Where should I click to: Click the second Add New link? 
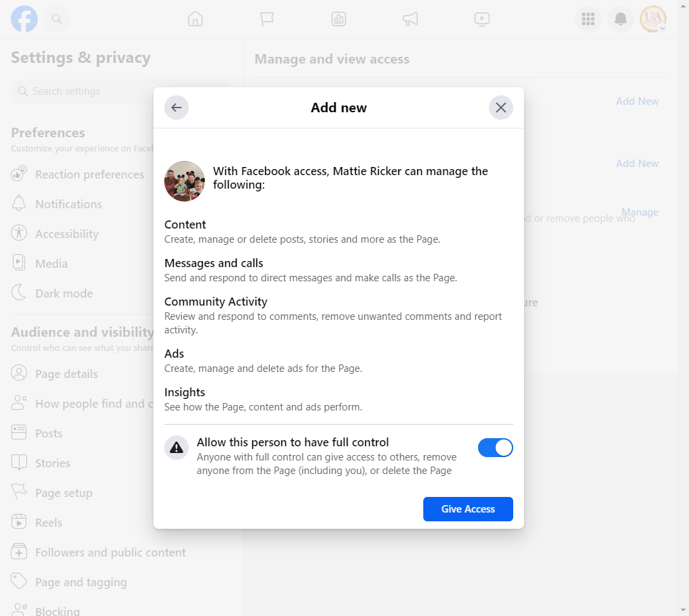click(637, 164)
